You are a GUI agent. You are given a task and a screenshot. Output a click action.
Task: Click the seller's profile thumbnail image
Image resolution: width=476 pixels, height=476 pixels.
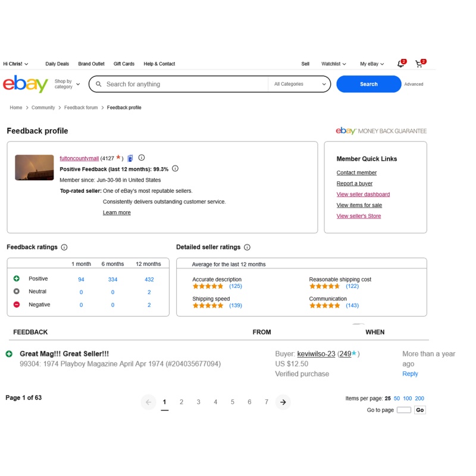(35, 168)
